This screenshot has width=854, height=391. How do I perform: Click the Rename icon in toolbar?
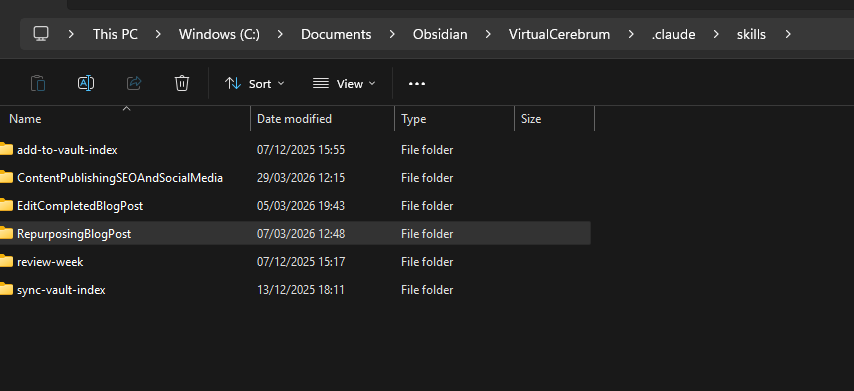point(86,83)
